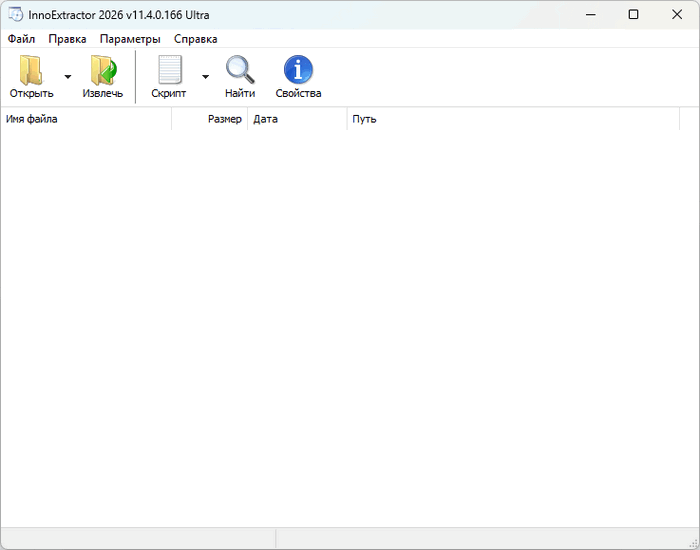Sort by the Размер column header
700x550 pixels.
[x=210, y=119]
